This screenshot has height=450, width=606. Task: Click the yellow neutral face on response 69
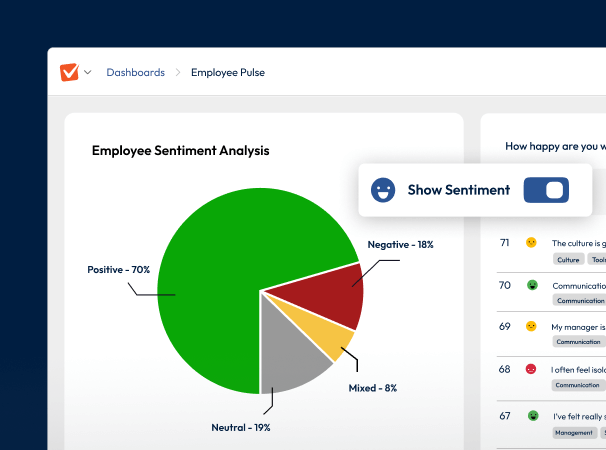pos(532,327)
